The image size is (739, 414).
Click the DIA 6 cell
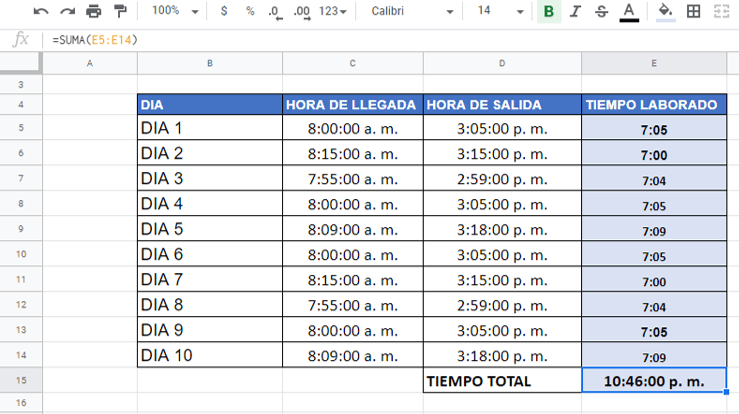point(210,254)
